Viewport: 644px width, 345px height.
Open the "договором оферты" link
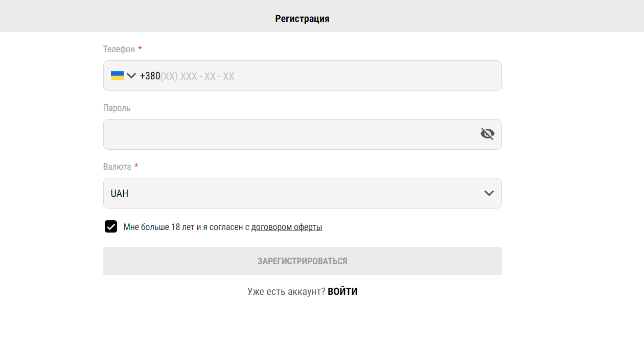(x=287, y=227)
